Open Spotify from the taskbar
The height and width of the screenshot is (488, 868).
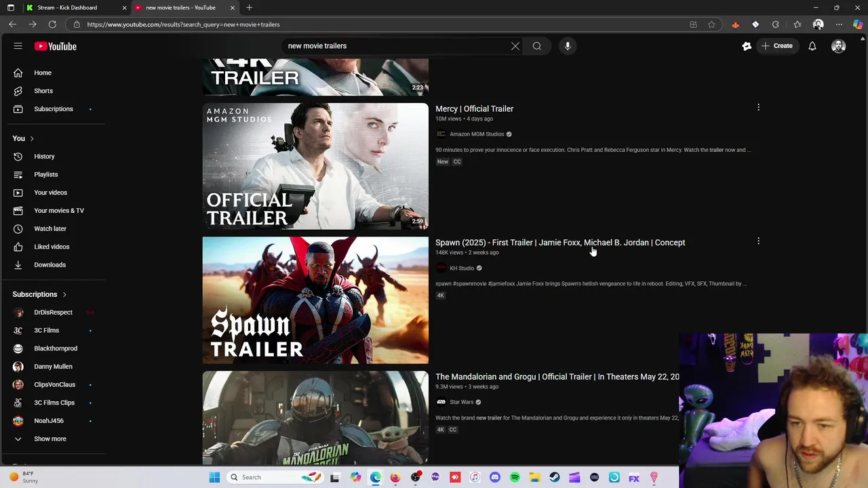click(x=515, y=477)
